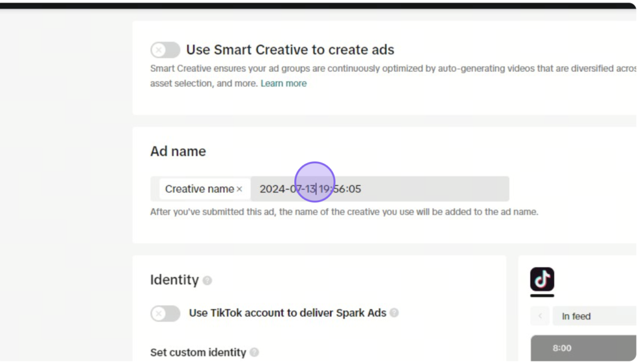Click the 'Use Smart Creative to create ads' label
The width and height of the screenshot is (641, 364).
coord(290,50)
